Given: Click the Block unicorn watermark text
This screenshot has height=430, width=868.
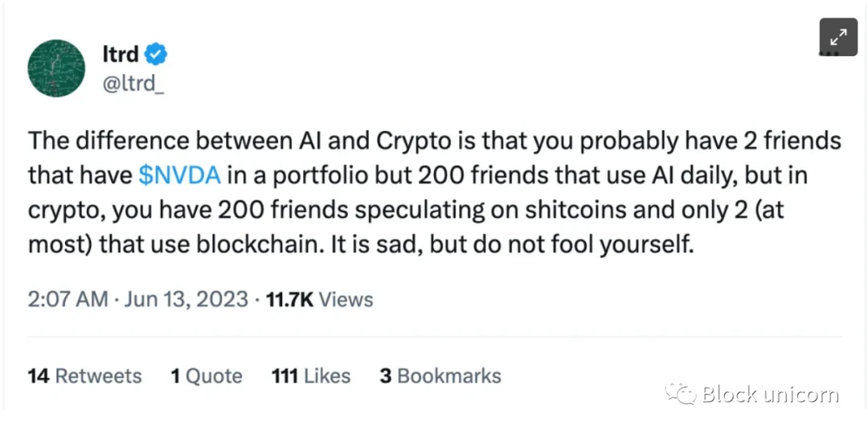Looking at the screenshot, I should (x=769, y=394).
